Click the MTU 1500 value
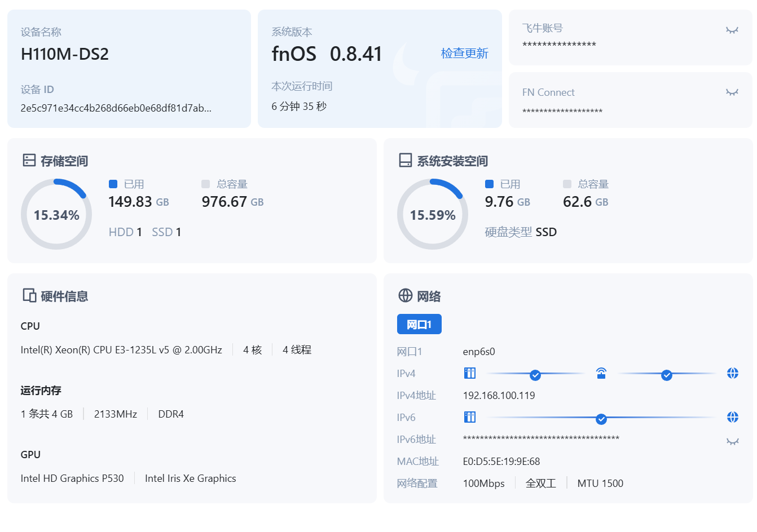This screenshot has height=532, width=757. pos(600,484)
